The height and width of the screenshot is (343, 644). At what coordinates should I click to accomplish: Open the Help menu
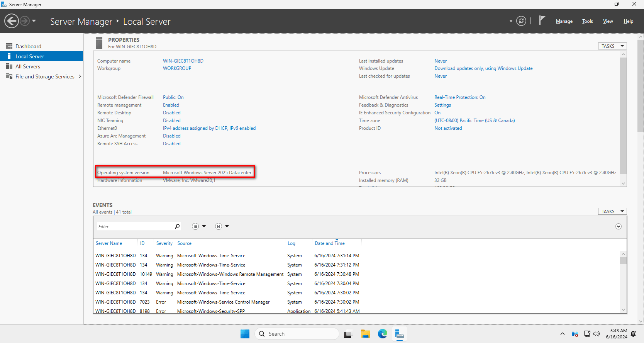628,21
